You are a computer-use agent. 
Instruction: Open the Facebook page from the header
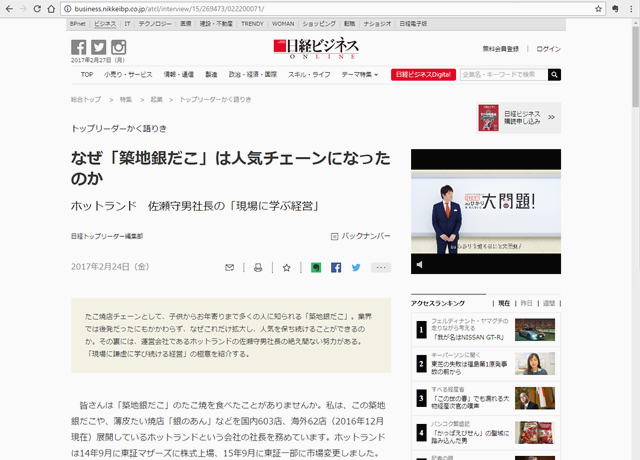(79, 47)
